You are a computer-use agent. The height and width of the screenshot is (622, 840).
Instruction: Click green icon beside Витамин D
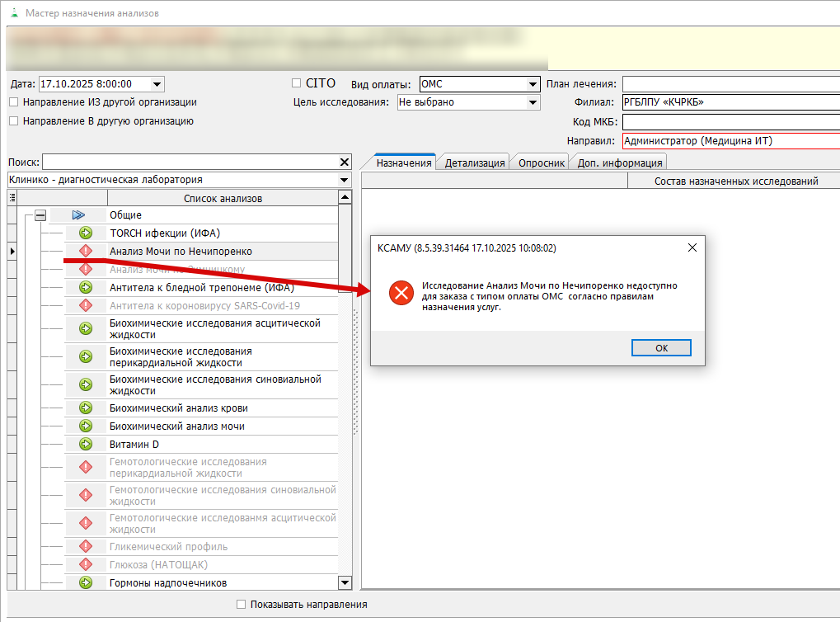click(x=85, y=444)
